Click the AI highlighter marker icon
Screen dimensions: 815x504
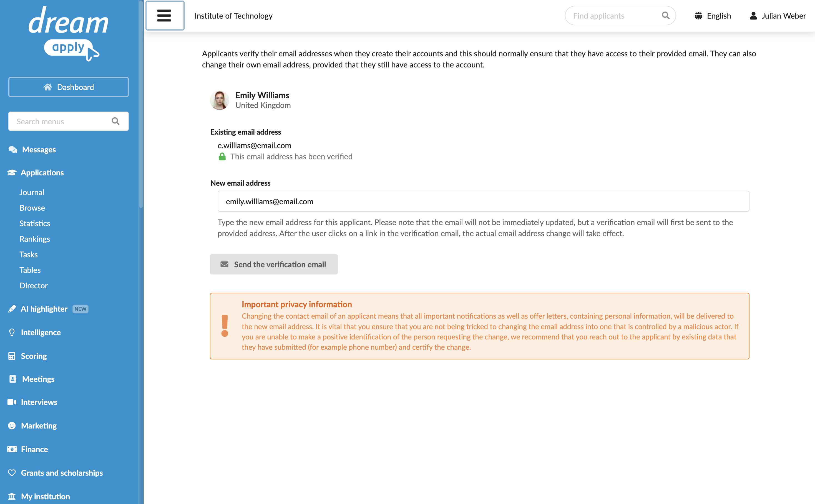(12, 309)
